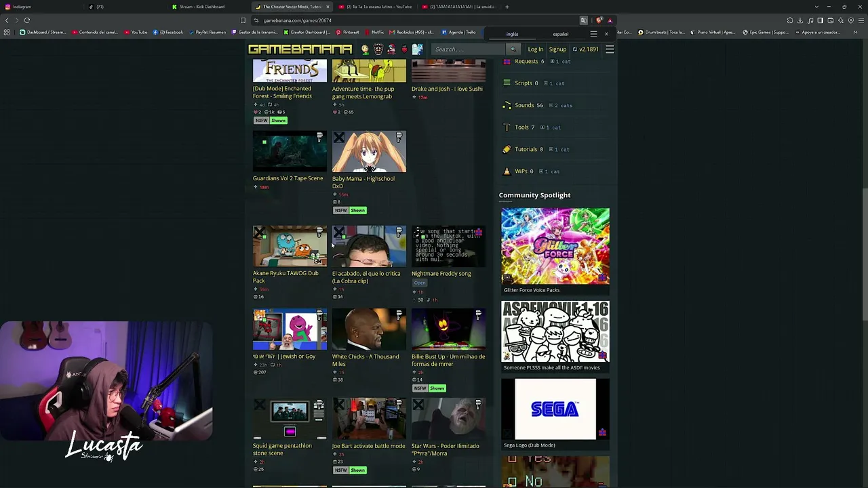Open the GameBanana hamburger menu
Image resolution: width=868 pixels, height=488 pixels.
(610, 49)
